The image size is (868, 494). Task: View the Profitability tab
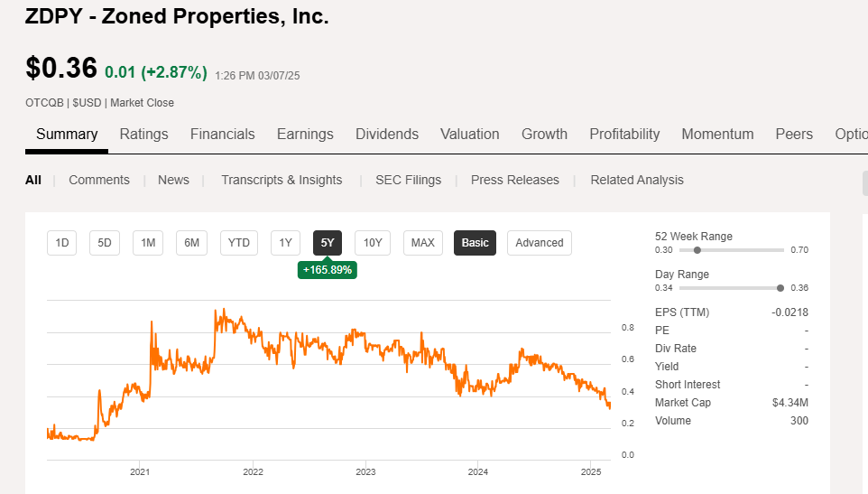pyautogui.click(x=624, y=134)
